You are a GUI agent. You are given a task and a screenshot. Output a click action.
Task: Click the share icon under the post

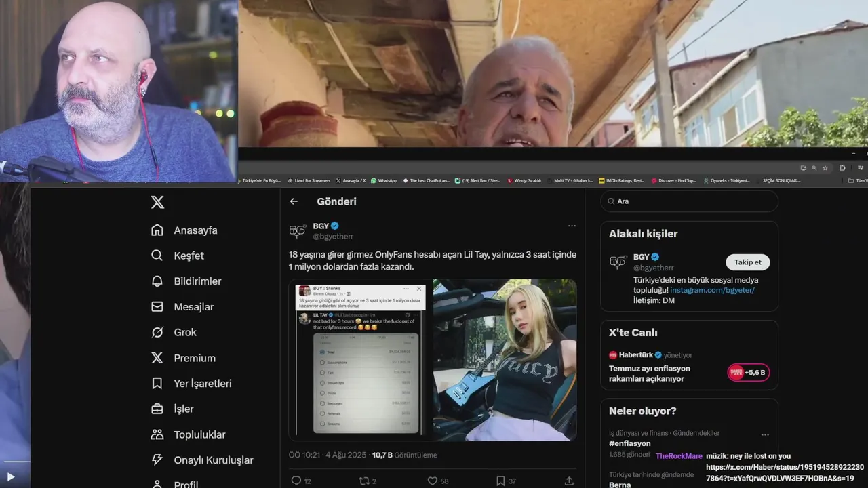pyautogui.click(x=569, y=481)
